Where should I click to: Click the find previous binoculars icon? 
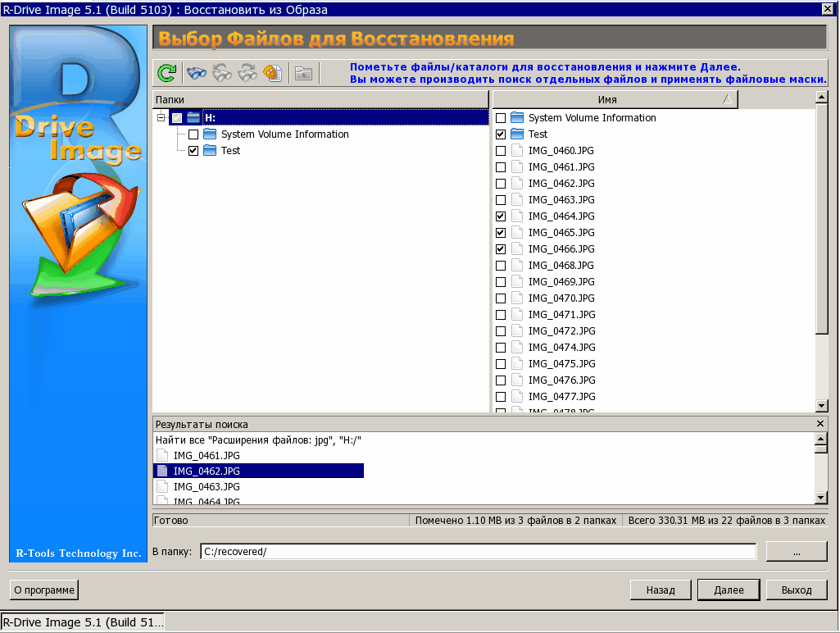click(222, 72)
